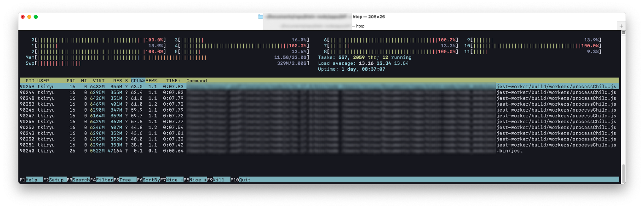This screenshot has height=208, width=644.
Task: Sort by the NI column header
Action: pos(84,81)
